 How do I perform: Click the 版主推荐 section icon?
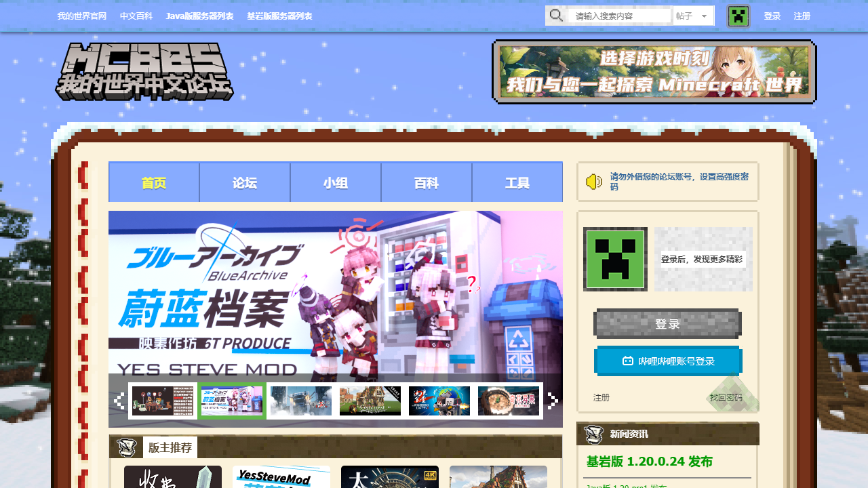[127, 447]
